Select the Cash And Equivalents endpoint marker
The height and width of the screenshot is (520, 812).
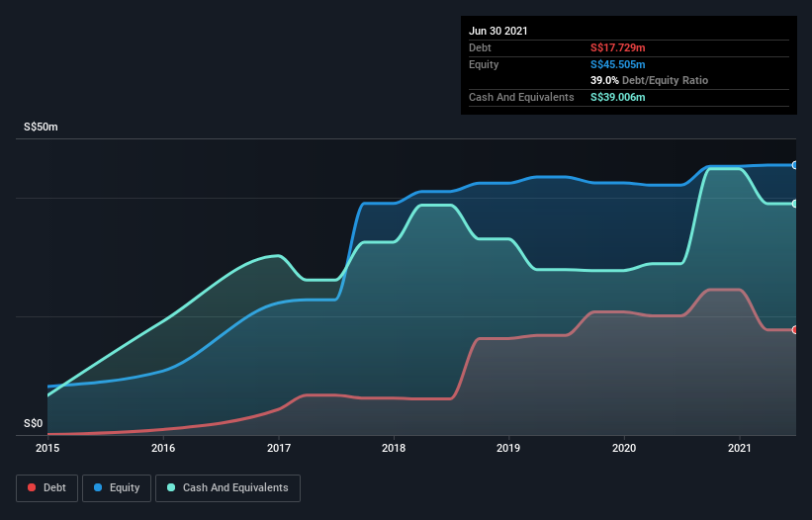(x=795, y=204)
